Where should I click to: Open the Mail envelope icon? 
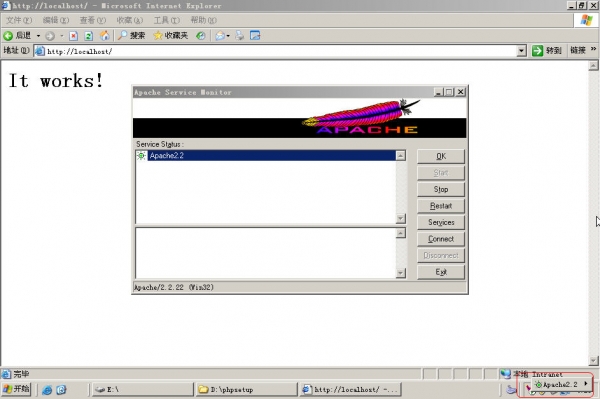[x=220, y=36]
